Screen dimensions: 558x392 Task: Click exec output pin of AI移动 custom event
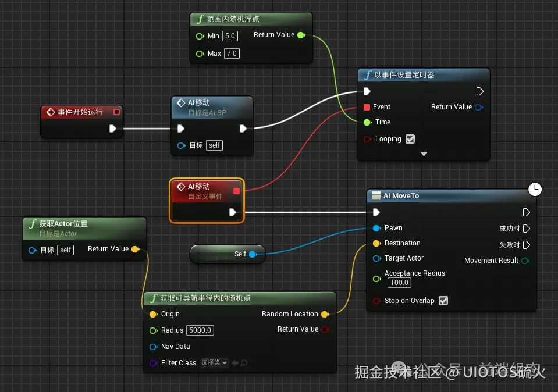[232, 212]
